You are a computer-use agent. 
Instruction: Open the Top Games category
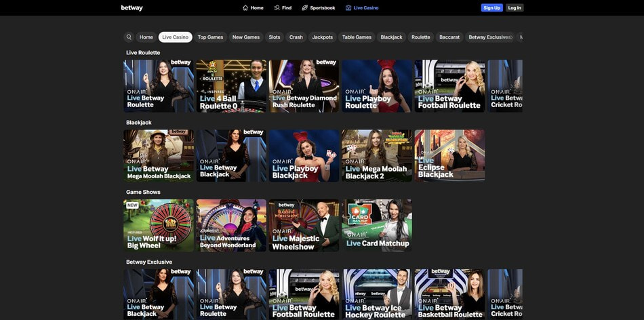(x=210, y=37)
